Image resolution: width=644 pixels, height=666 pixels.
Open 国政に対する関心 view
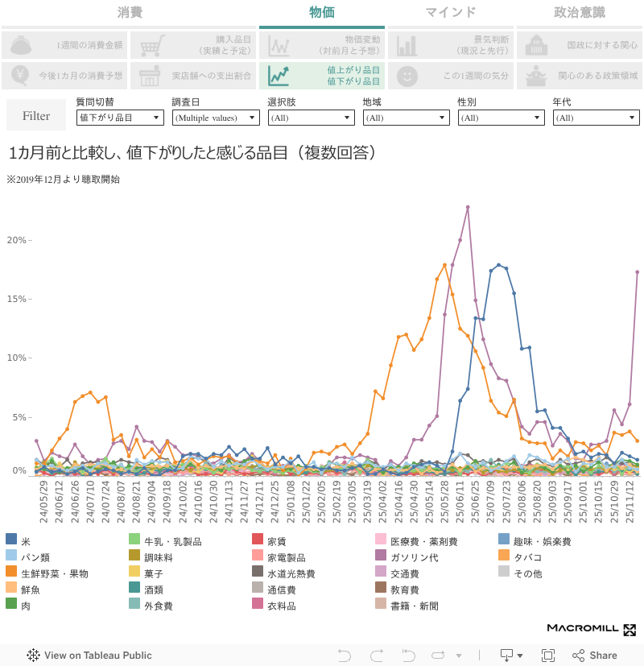pos(579,45)
